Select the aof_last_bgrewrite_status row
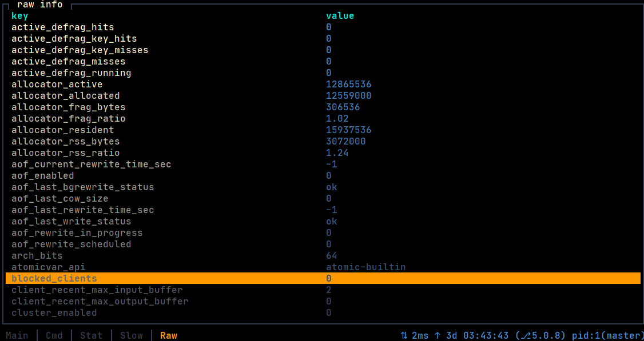The image size is (644, 341). (x=323, y=187)
